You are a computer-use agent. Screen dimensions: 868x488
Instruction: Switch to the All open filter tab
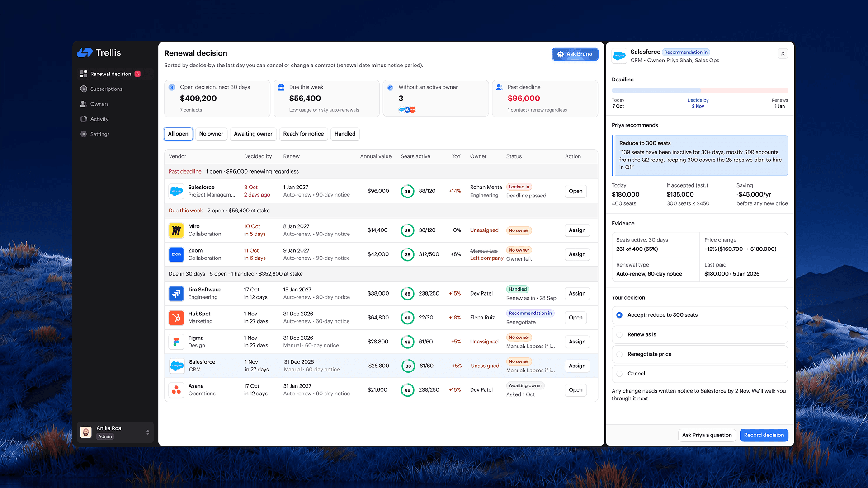pyautogui.click(x=178, y=134)
